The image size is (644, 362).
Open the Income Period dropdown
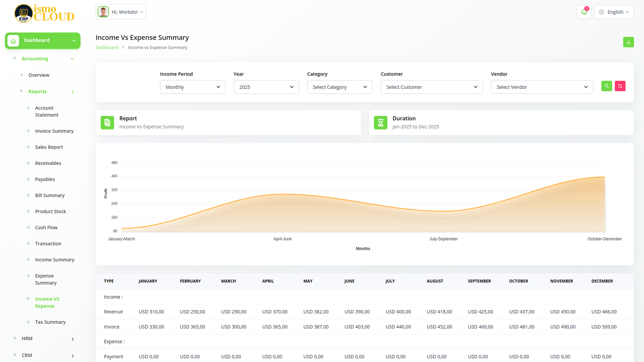(192, 87)
